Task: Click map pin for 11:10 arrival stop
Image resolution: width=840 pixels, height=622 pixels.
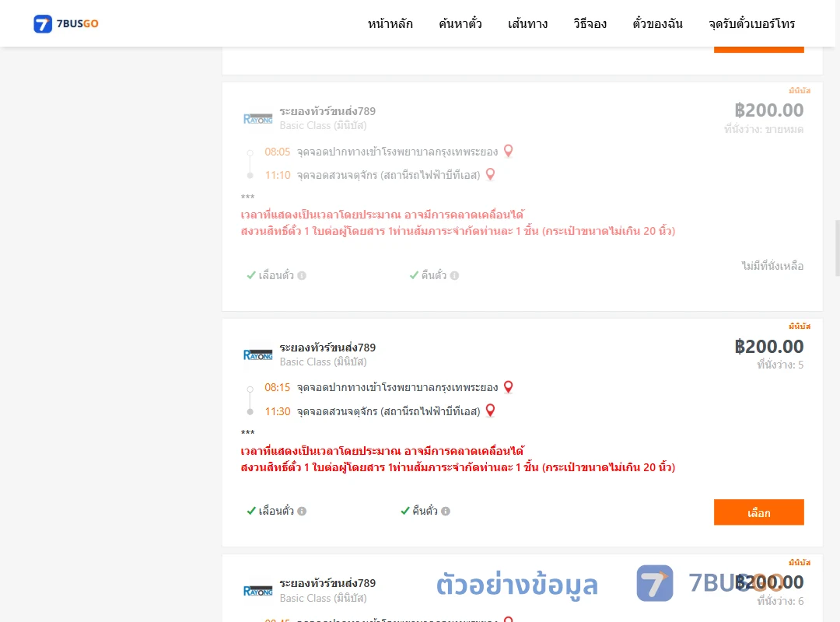Action: point(490,175)
